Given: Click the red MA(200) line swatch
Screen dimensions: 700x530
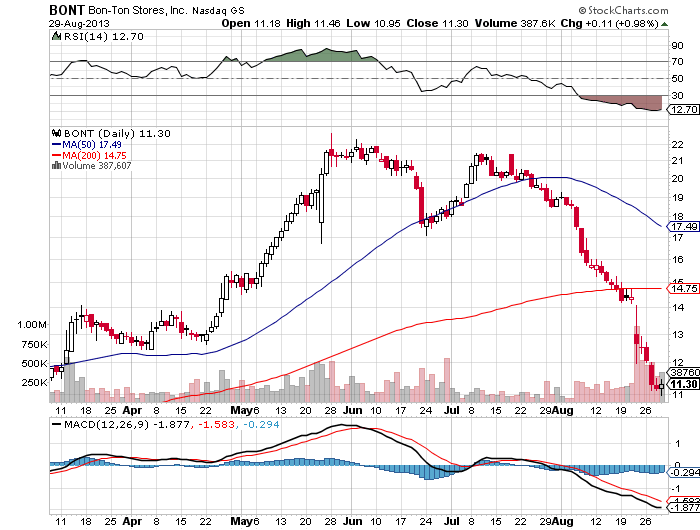Looking at the screenshot, I should click(x=56, y=155).
